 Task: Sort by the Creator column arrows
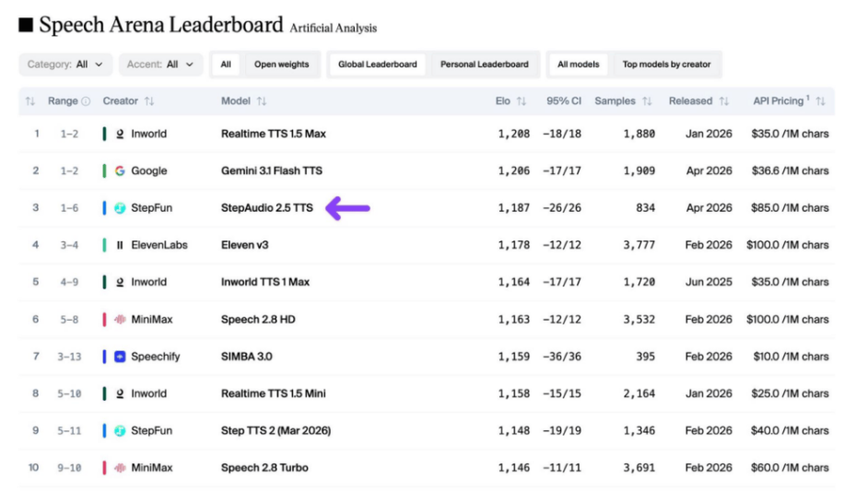(x=149, y=101)
